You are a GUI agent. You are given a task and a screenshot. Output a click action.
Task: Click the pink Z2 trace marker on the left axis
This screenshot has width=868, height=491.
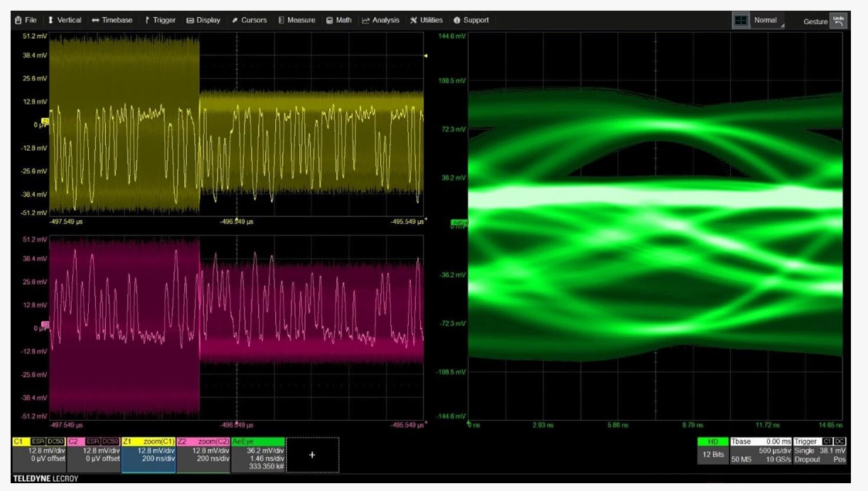coord(45,325)
